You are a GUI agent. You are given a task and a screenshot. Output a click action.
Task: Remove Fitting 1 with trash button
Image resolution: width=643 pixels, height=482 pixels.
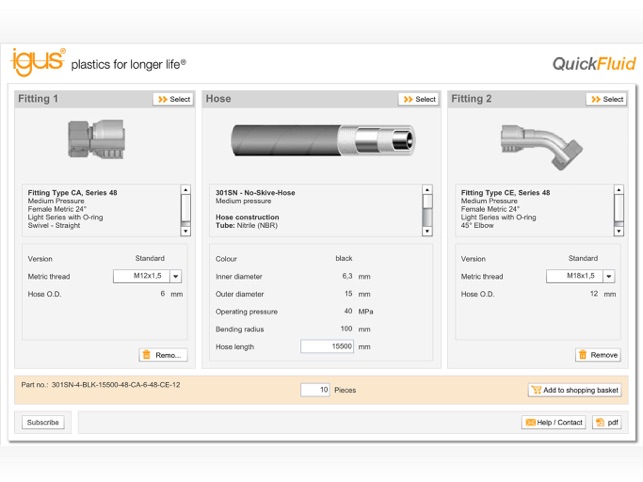coord(162,355)
